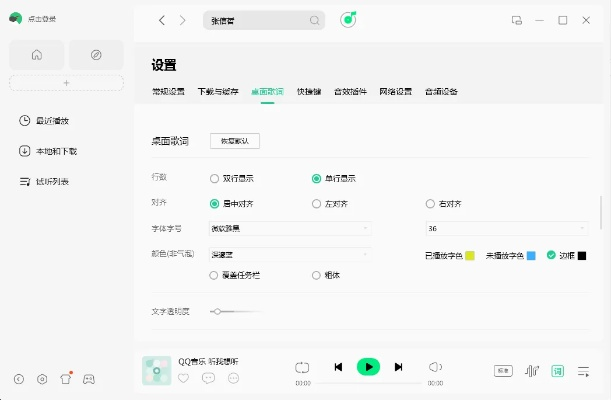Click the album cover thumbnail

click(x=157, y=370)
